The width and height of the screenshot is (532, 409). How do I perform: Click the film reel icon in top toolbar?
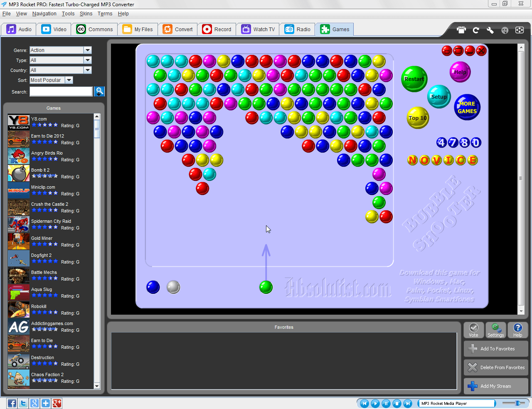(x=520, y=30)
